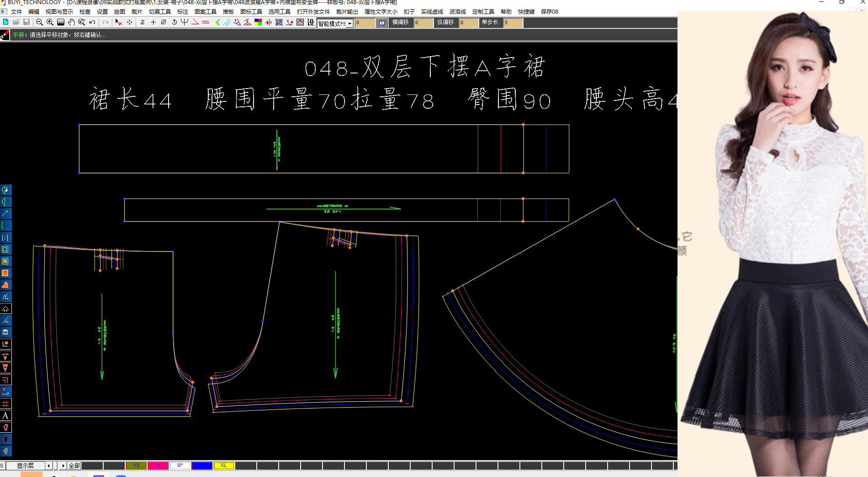Open the 智能模式F5 mode dropdown
Image resolution: width=868 pixels, height=477 pixels.
click(349, 23)
